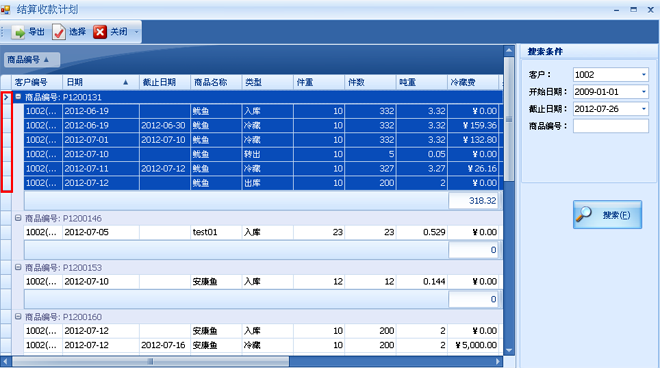The width and height of the screenshot is (660, 368).
Task: Select the cell ¥132.80 in 冷藏费 column
Action: [473, 140]
